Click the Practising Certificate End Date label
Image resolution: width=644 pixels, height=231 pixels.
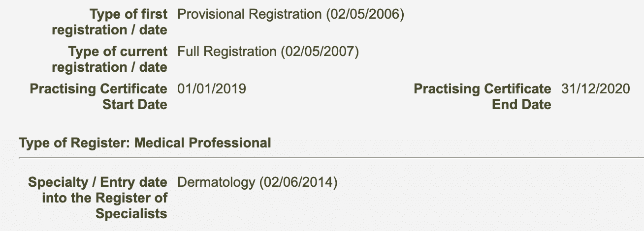tap(483, 96)
